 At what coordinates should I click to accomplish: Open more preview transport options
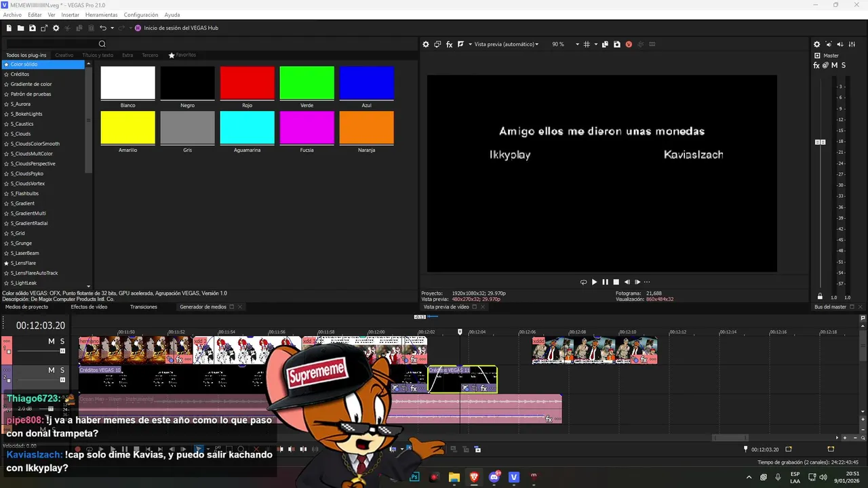[647, 282]
